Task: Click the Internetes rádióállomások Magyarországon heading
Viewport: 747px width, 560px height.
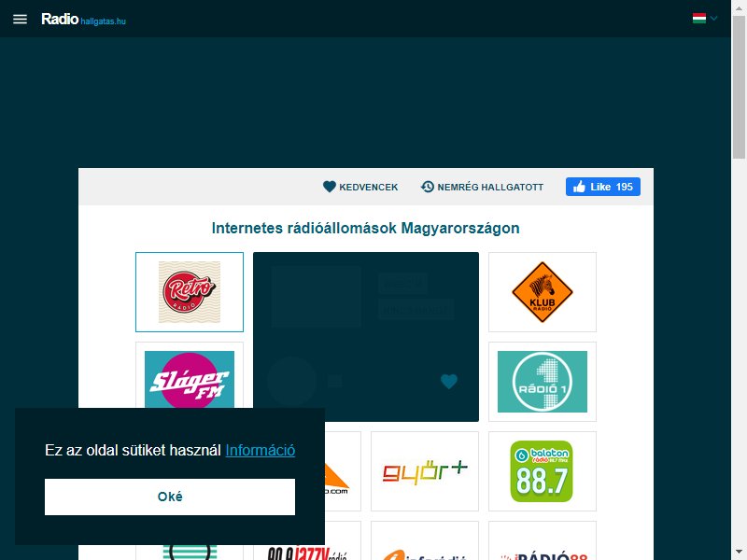Action: (x=365, y=228)
